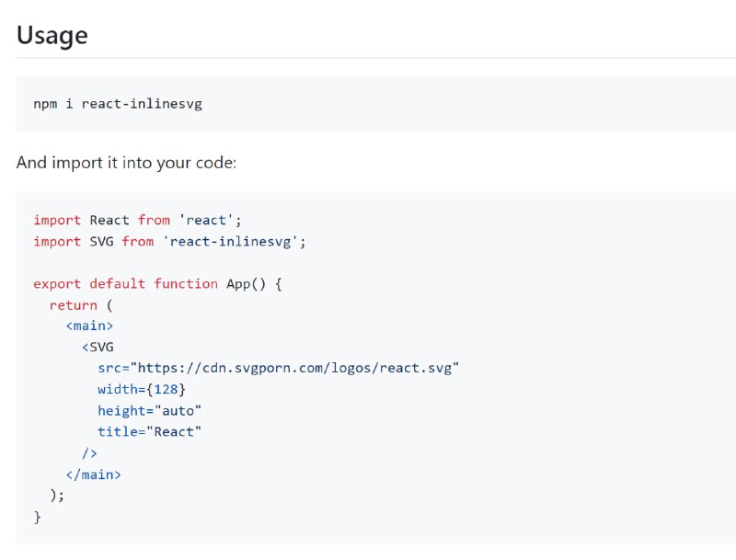The image size is (736, 560).
Task: Click the 'react' string in first import
Action: (206, 220)
